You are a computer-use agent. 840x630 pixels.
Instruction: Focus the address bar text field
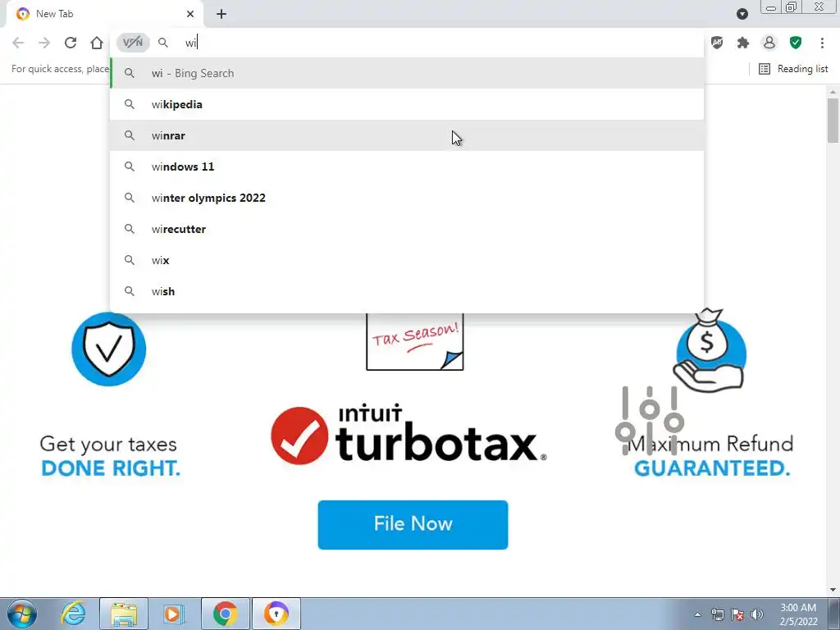(x=440, y=43)
